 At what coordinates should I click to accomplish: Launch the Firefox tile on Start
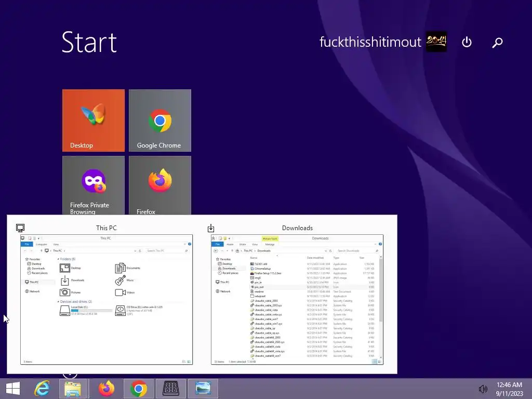(x=160, y=185)
